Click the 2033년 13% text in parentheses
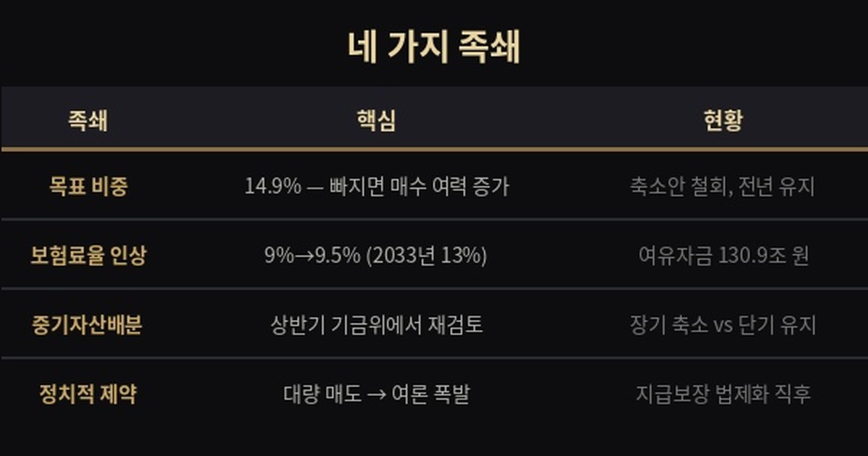The width and height of the screenshot is (868, 456). click(427, 256)
